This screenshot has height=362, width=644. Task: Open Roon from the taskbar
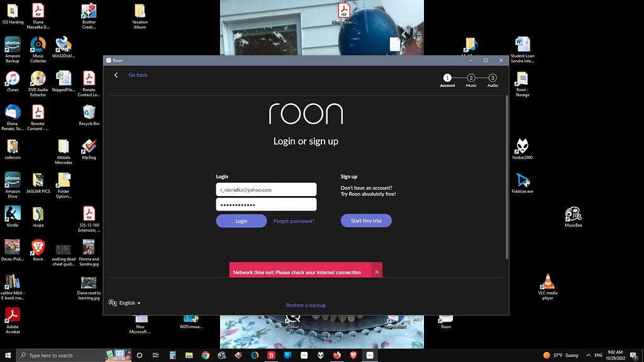click(369, 355)
